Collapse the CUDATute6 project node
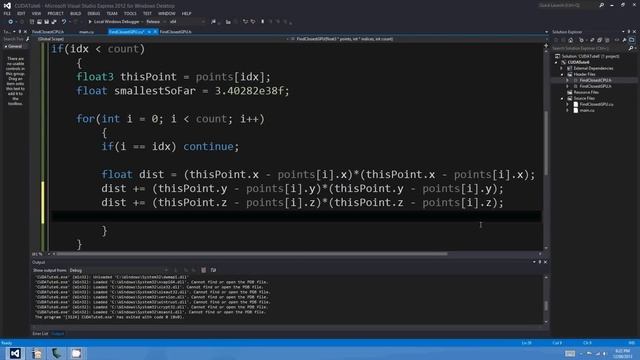 point(556,62)
